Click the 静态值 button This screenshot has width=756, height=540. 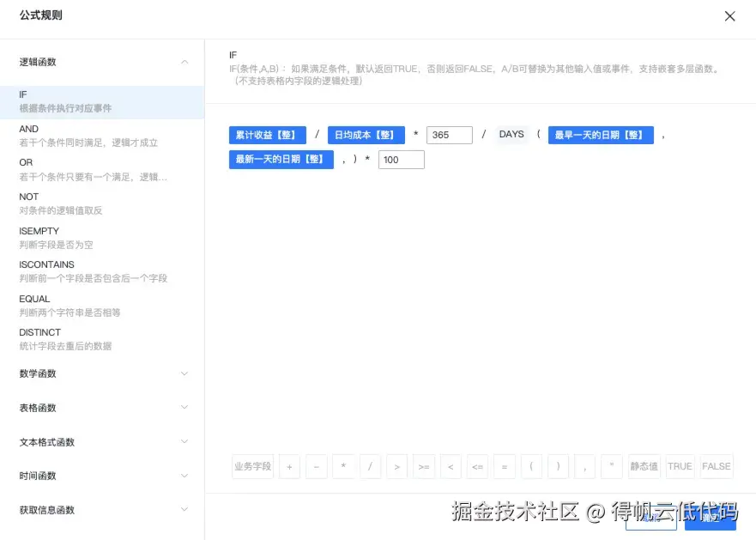644,466
